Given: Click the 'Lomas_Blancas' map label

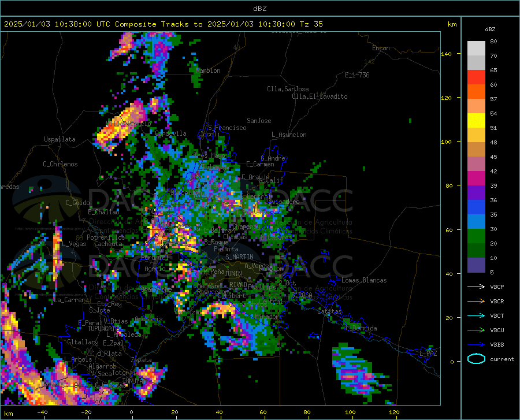Looking at the screenshot, I should click(x=364, y=280).
